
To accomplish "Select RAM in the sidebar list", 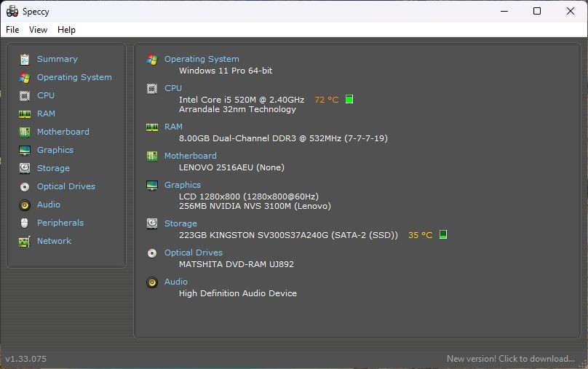I will (46, 114).
